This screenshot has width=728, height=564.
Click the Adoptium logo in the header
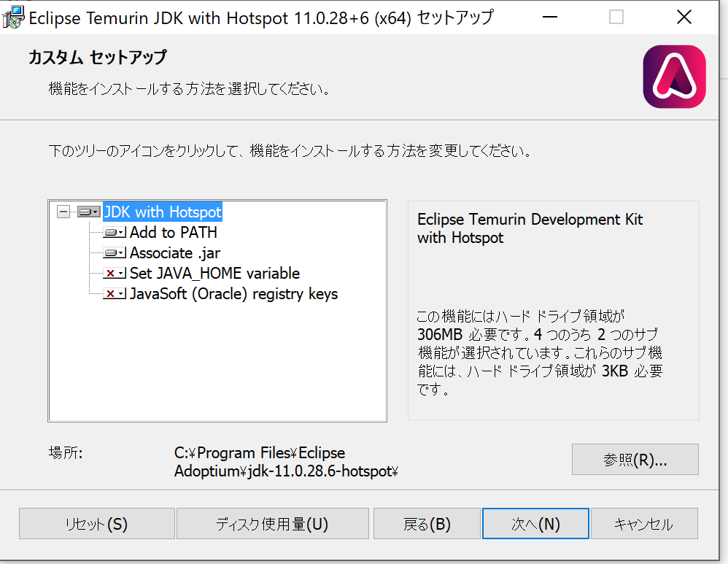pyautogui.click(x=674, y=77)
